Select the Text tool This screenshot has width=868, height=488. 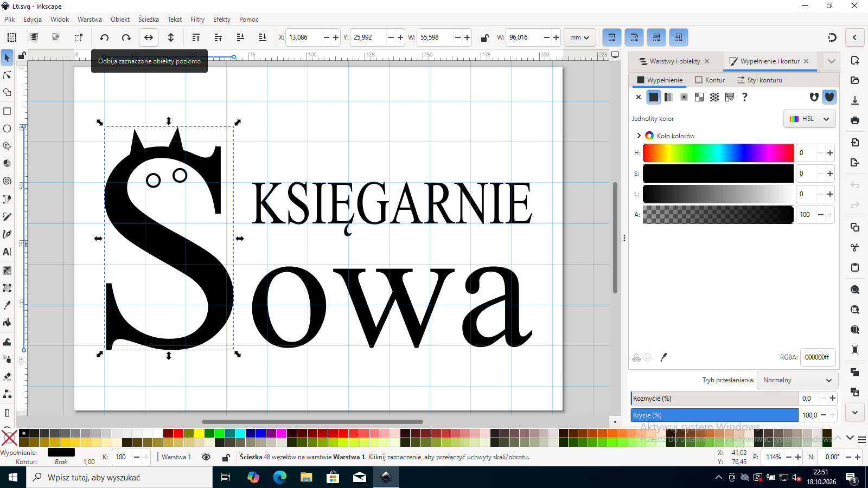pos(7,252)
